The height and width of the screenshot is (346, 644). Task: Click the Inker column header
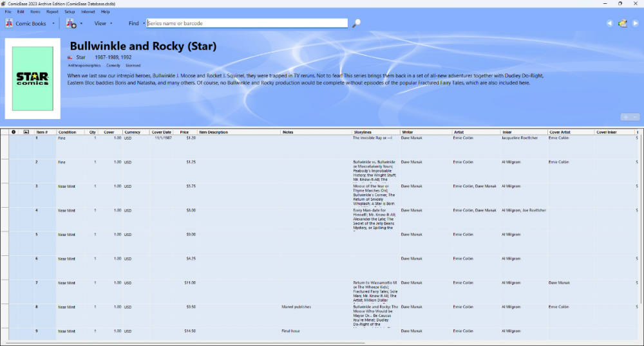(x=523, y=132)
